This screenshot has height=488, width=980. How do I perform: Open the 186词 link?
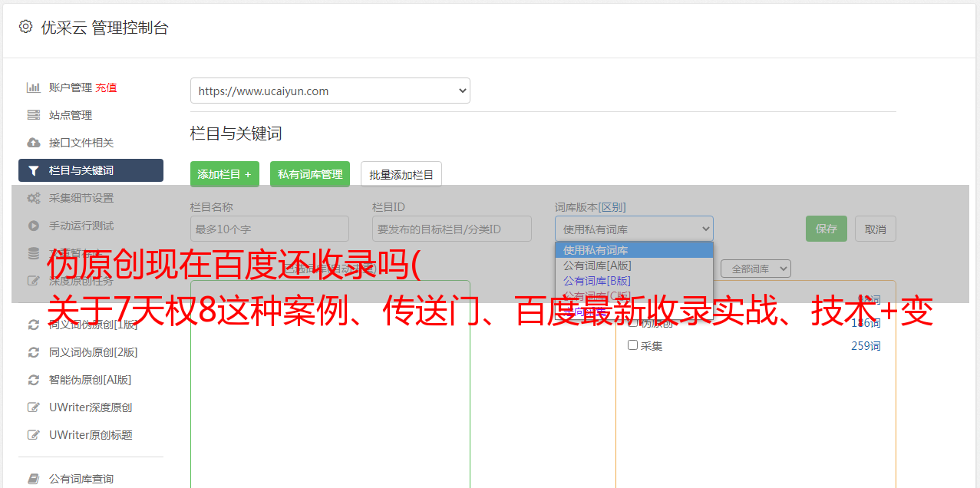pos(866,323)
